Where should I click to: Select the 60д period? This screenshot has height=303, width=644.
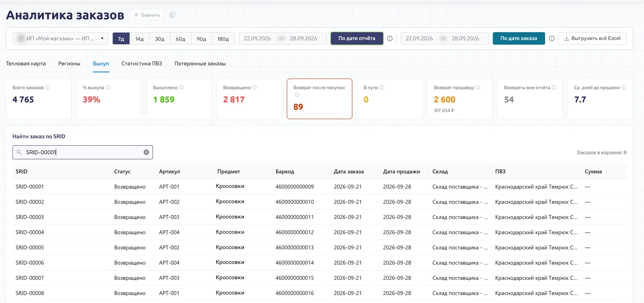(180, 39)
